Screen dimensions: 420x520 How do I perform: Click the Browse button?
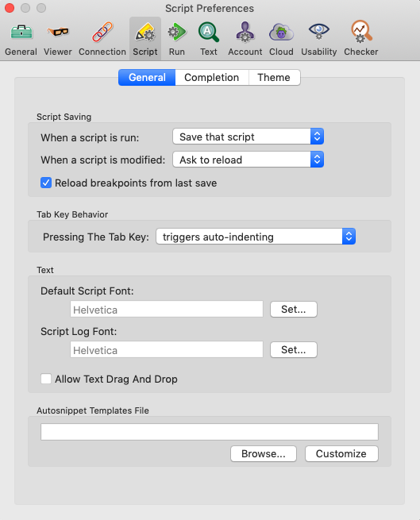pyautogui.click(x=264, y=453)
